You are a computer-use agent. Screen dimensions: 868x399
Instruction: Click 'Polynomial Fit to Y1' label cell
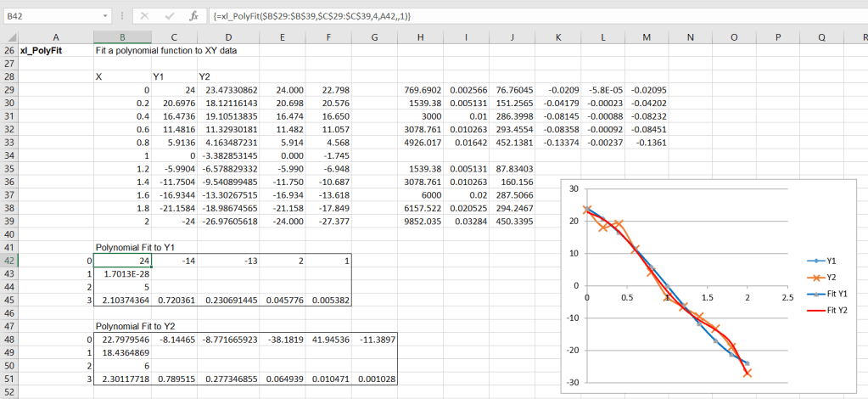click(x=136, y=247)
